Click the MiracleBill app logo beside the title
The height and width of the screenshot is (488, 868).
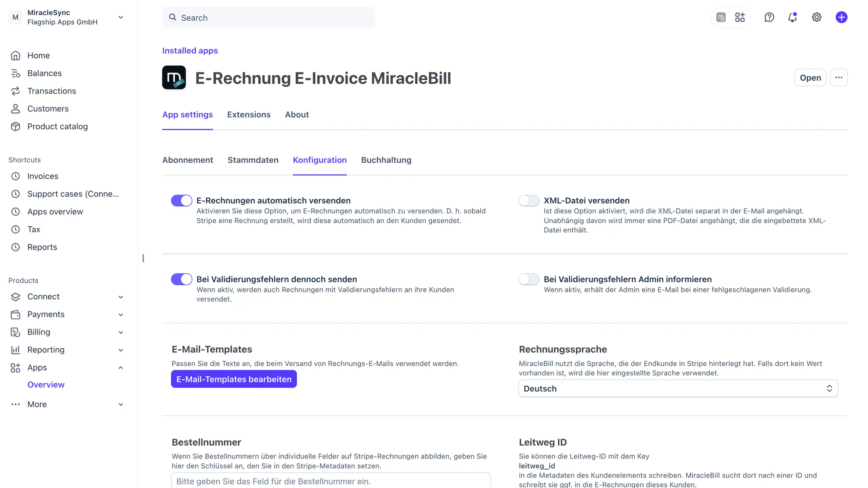[174, 78]
